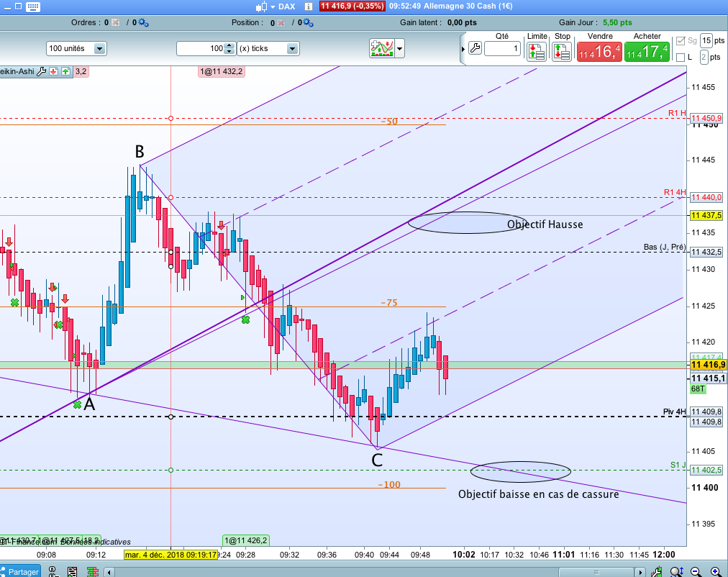Select the point C chart annotation
Viewport: 728px width, 577px height.
coord(376,460)
